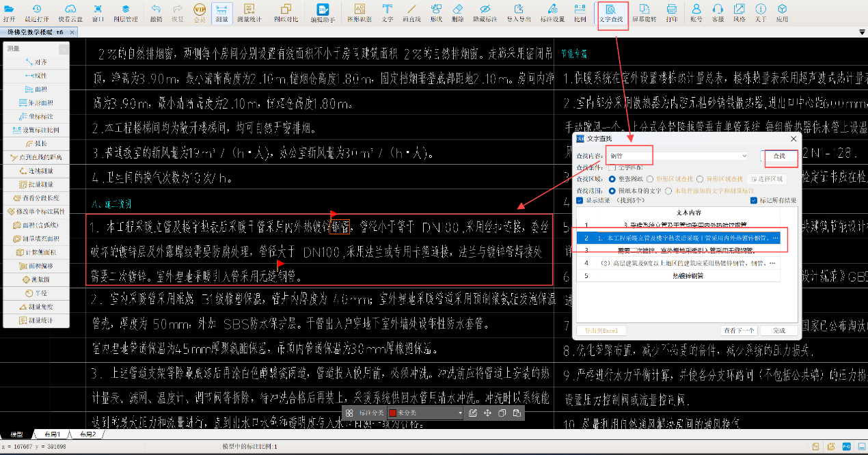Open the 图层管理 layer manager tool
Image resolution: width=868 pixels, height=455 pixels.
coord(125,13)
